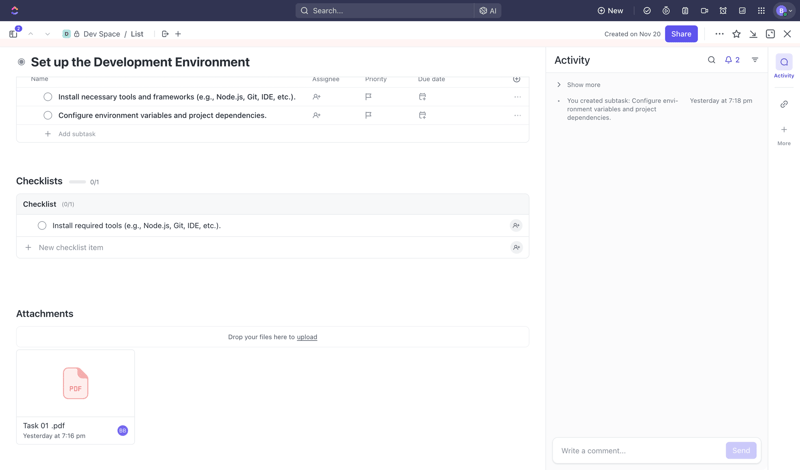This screenshot has height=470, width=800.
Task: Open the reminders alarm clock icon
Action: tap(723, 11)
